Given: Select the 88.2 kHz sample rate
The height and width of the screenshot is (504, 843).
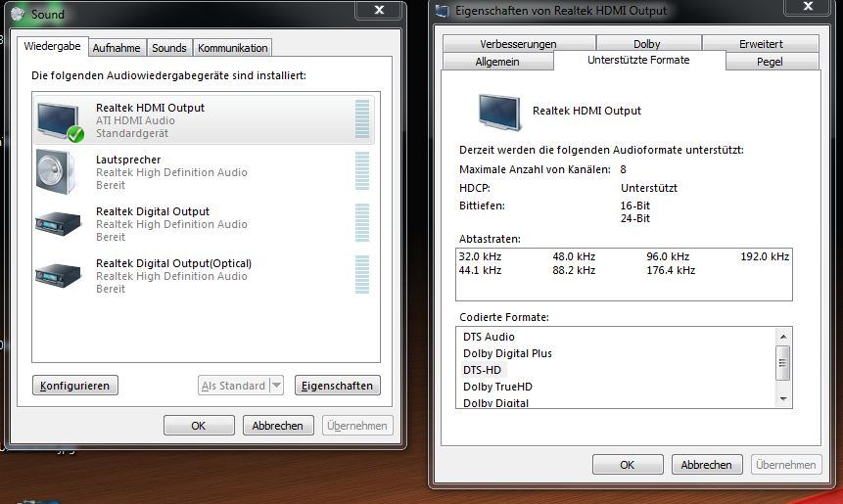Looking at the screenshot, I should pyautogui.click(x=574, y=270).
